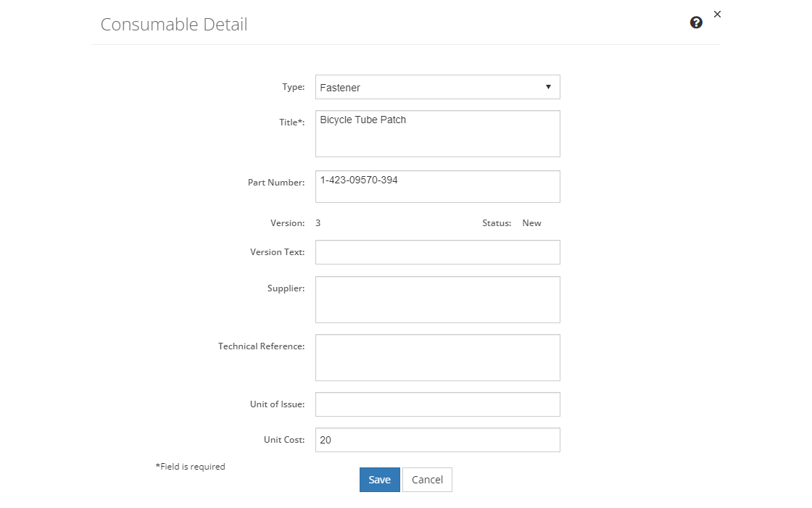Open the Type dropdown showing Fastener
The height and width of the screenshot is (508, 812).
coord(438,87)
